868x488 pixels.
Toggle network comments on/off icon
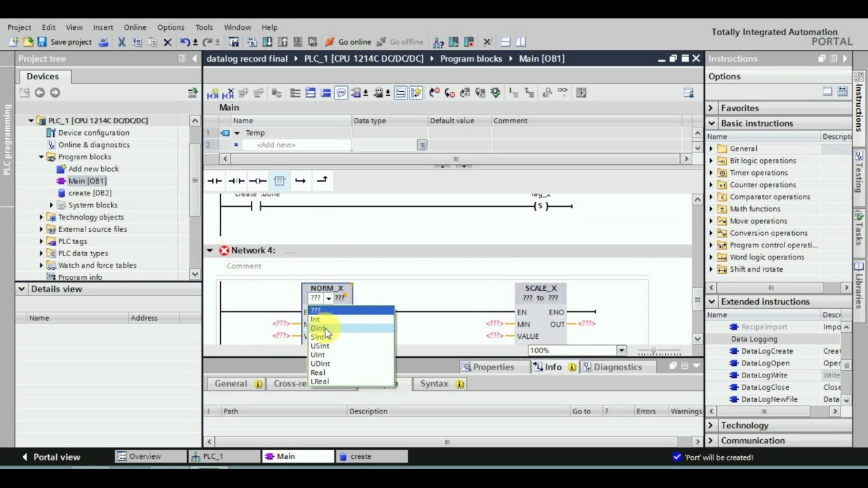click(401, 93)
